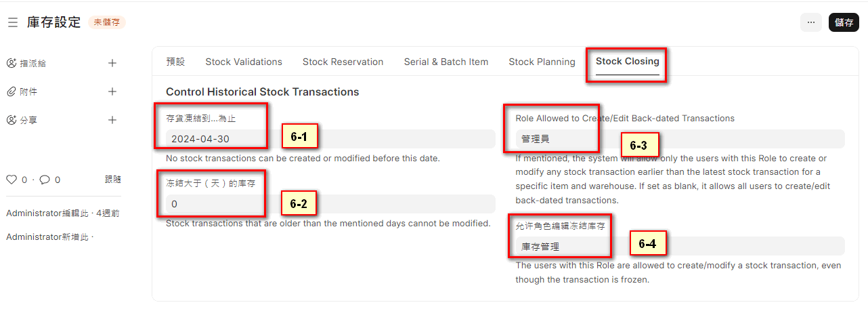Click the 跟隨 follow link
This screenshot has width=868, height=309.
[x=113, y=180]
